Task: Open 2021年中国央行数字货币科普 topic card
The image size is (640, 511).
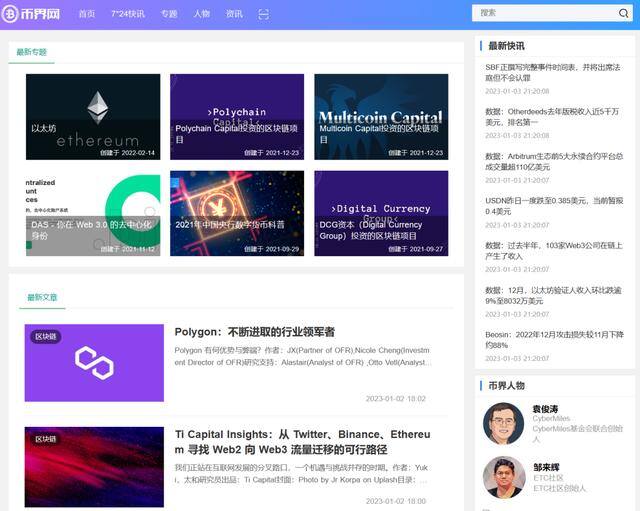Action: click(x=237, y=213)
